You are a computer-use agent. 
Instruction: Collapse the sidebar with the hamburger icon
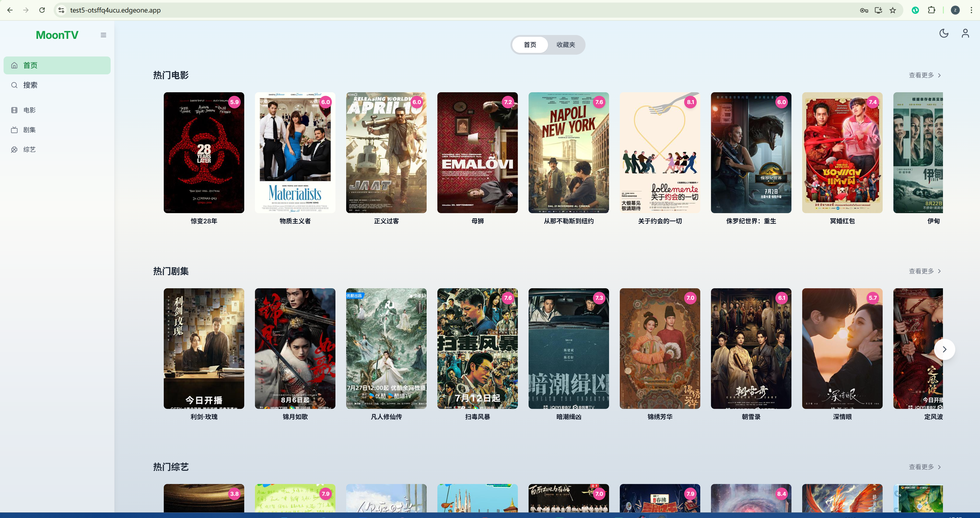click(103, 35)
